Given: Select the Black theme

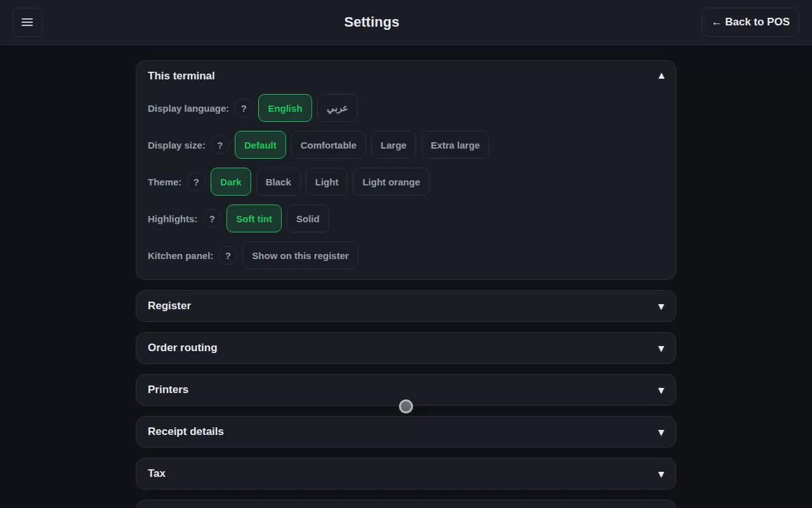Looking at the screenshot, I should 278,182.
